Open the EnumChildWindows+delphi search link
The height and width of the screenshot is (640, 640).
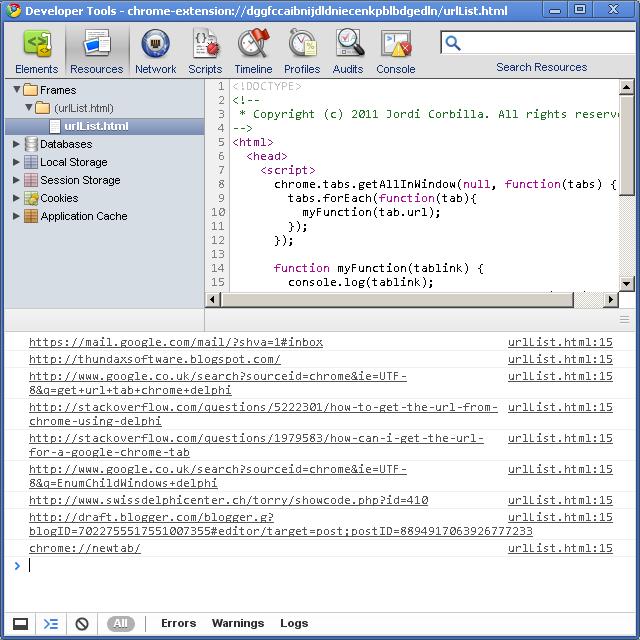tap(218, 476)
